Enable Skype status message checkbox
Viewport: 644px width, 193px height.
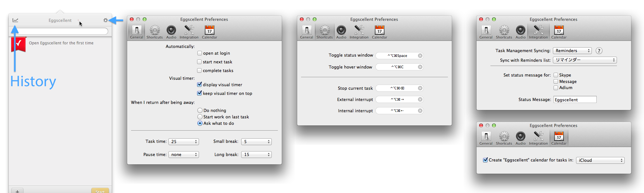tap(556, 75)
